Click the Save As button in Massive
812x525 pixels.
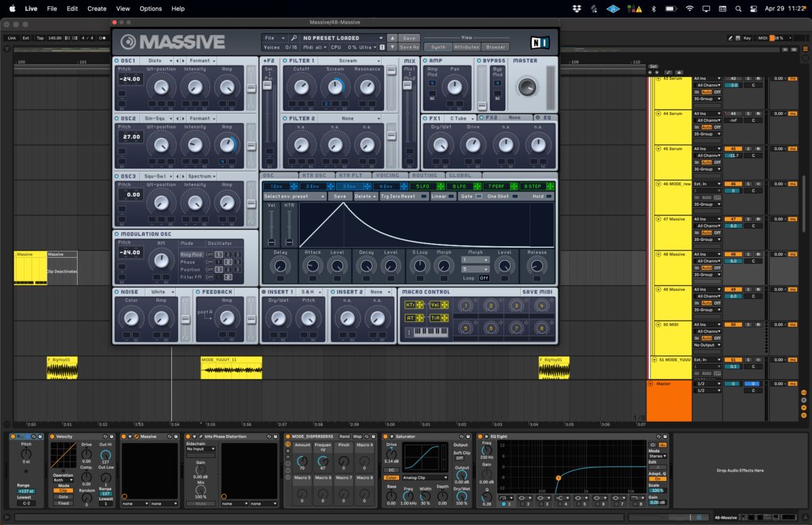pyautogui.click(x=409, y=47)
